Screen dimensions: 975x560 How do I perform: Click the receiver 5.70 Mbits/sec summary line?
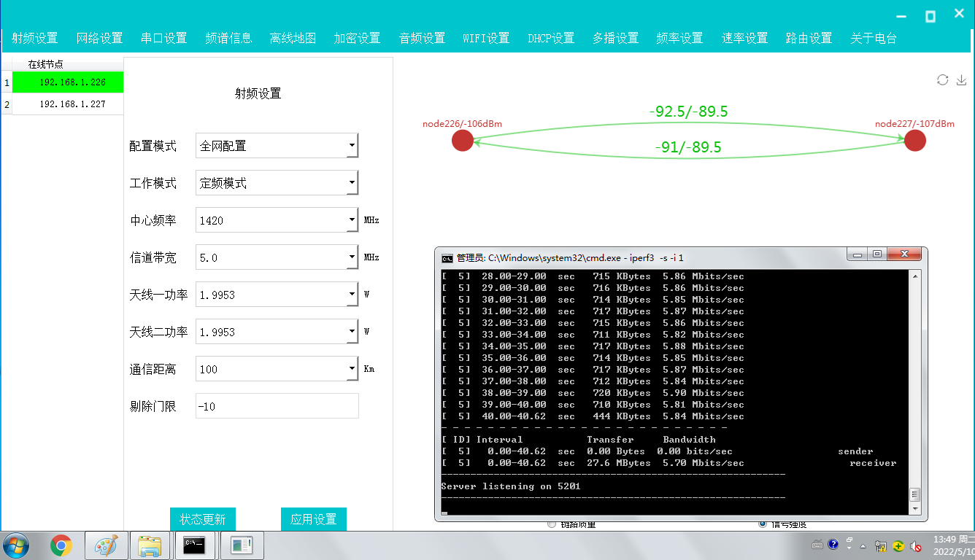coord(668,463)
